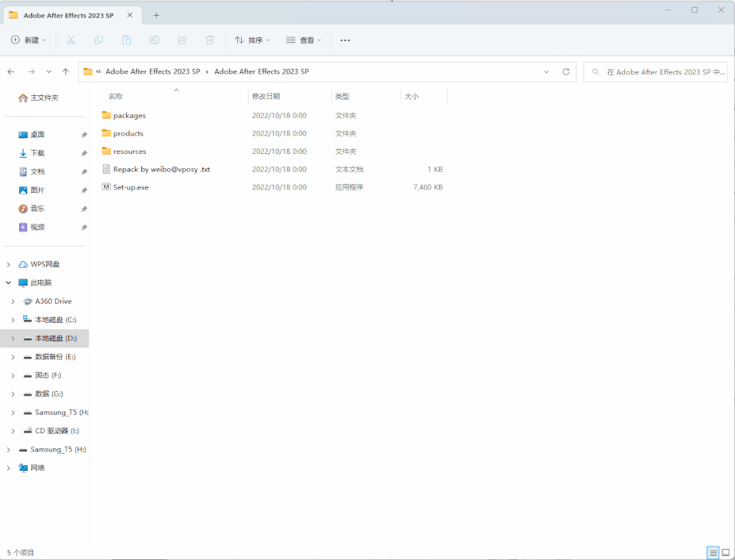Click the Back navigation arrow
Image resolution: width=735 pixels, height=560 pixels.
(11, 72)
